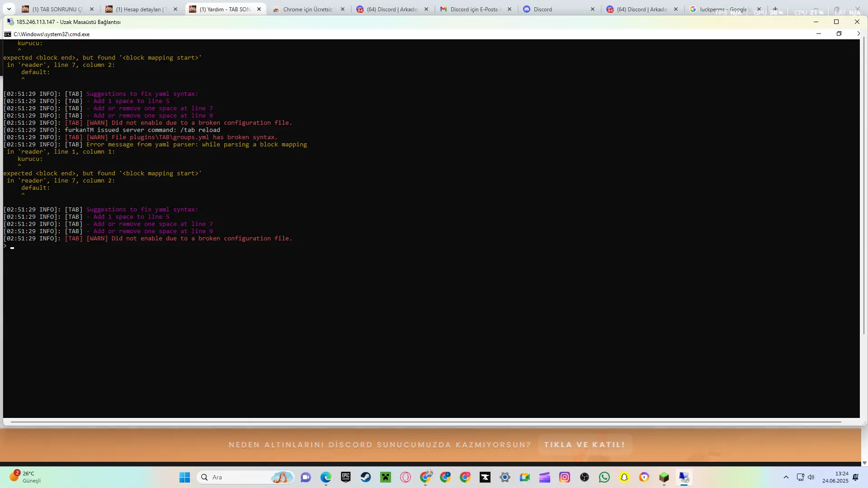Switch to the Discord için E-Posta Gmail tab

[476, 9]
